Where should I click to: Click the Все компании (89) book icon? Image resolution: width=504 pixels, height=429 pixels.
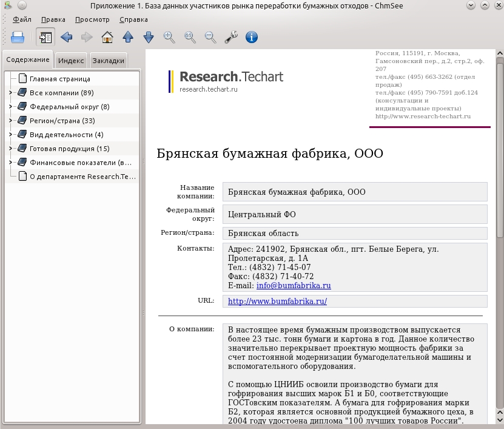pos(22,93)
